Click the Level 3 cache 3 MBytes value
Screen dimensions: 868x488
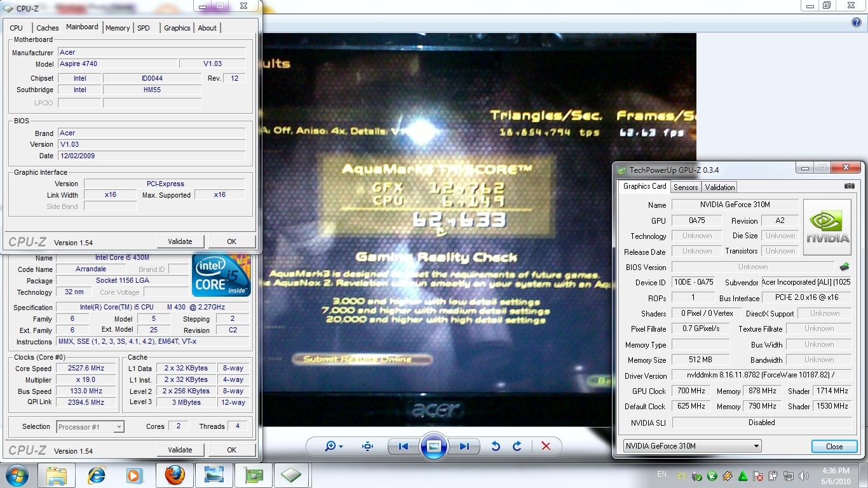pyautogui.click(x=186, y=402)
